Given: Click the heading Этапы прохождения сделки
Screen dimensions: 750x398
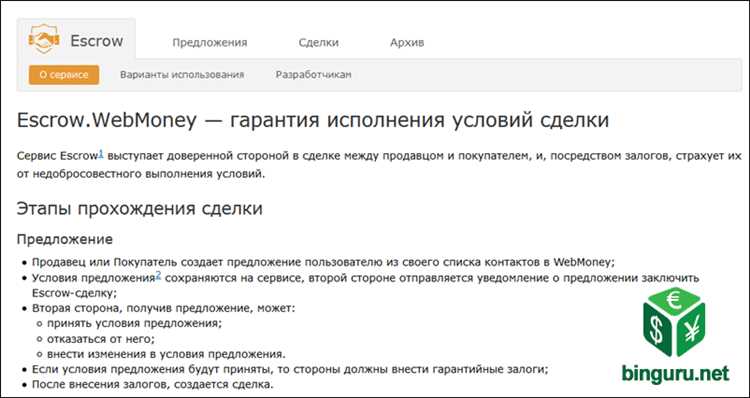Looking at the screenshot, I should [140, 209].
